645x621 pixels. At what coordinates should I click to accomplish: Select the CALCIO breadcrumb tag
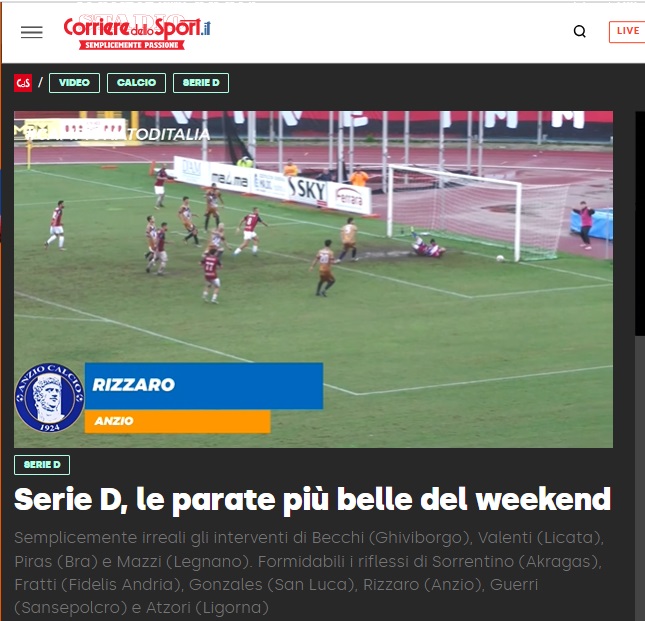pos(136,83)
